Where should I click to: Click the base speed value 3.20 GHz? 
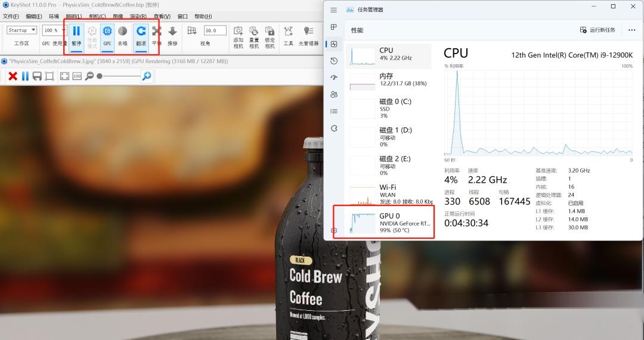579,170
